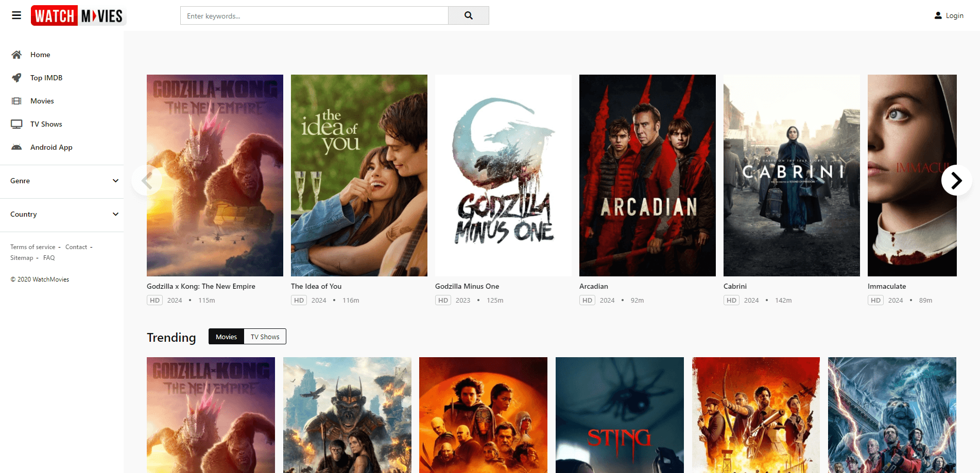The image size is (980, 473).
Task: Expand the Genre chevron
Action: (x=115, y=181)
